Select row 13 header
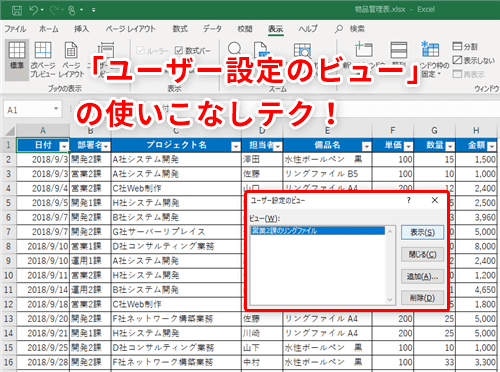This screenshot has width=500, height=372. 8,319
